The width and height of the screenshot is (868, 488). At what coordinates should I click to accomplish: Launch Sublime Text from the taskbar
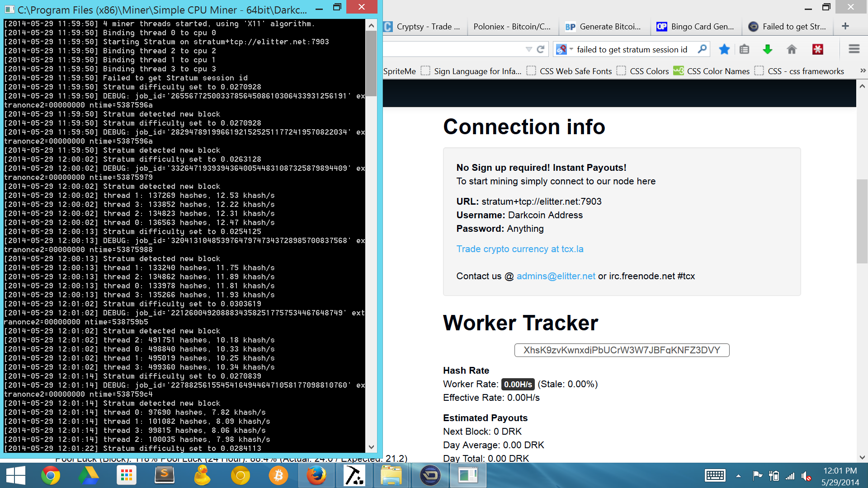pyautogui.click(x=165, y=476)
